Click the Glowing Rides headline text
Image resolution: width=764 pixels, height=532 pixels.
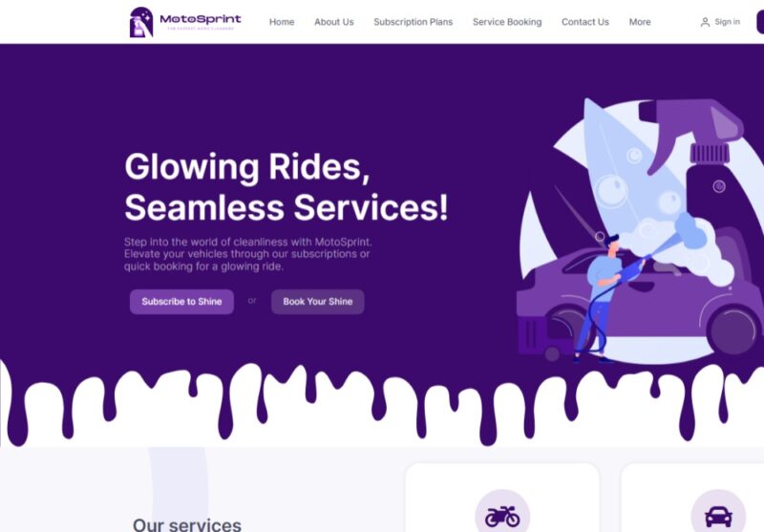pyautogui.click(x=247, y=166)
